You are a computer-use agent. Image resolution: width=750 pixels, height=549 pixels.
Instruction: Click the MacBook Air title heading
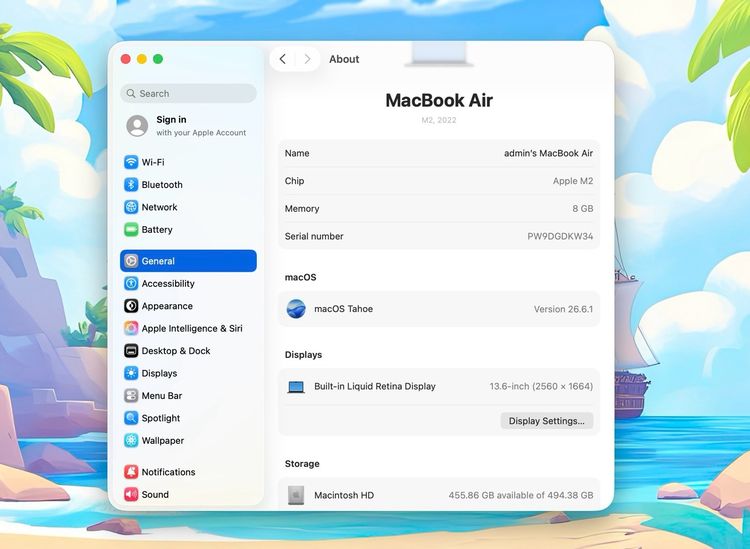(439, 100)
